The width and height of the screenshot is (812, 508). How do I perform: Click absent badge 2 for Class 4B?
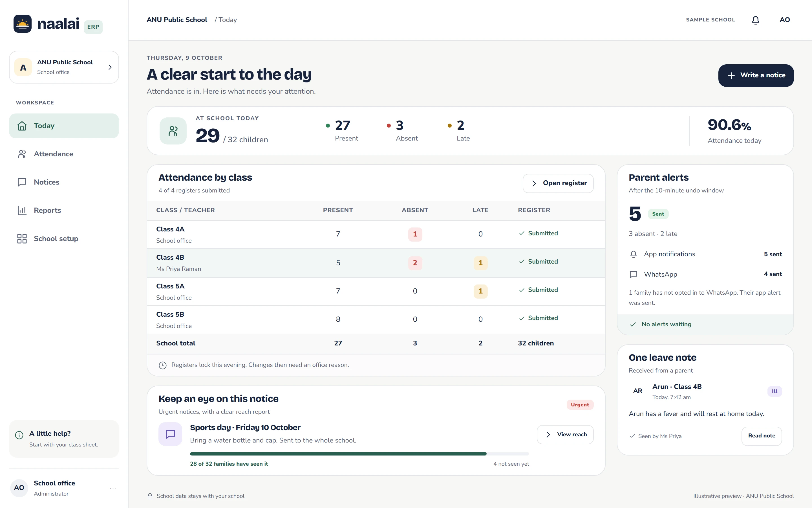pos(415,263)
